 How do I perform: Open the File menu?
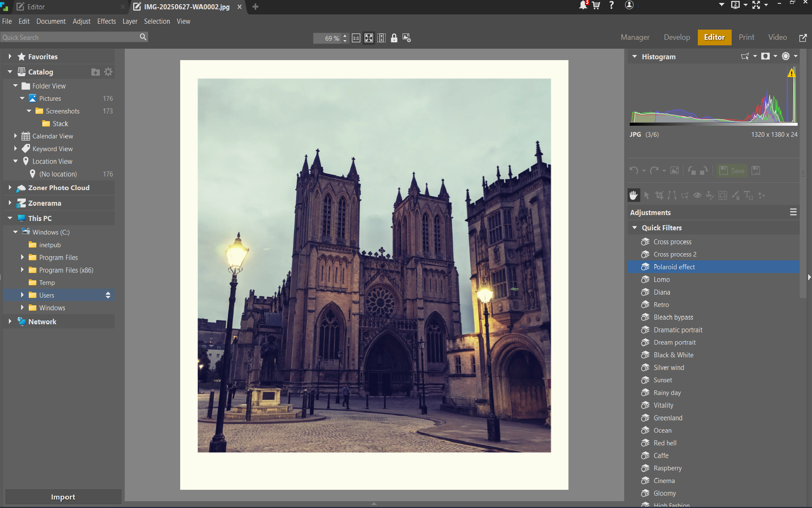tap(7, 21)
